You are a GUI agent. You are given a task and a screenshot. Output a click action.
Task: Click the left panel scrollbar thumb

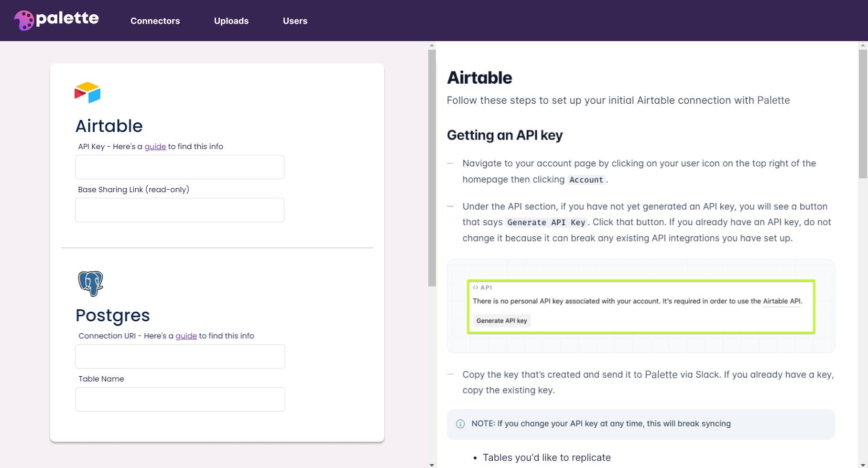tap(432, 167)
